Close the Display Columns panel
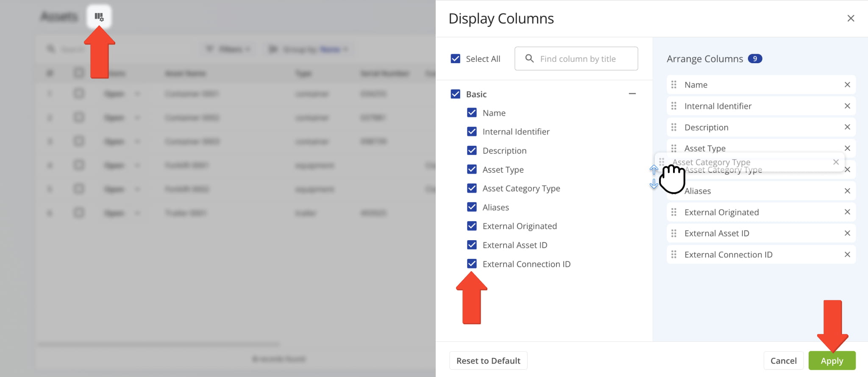The width and height of the screenshot is (868, 377). coord(850,18)
